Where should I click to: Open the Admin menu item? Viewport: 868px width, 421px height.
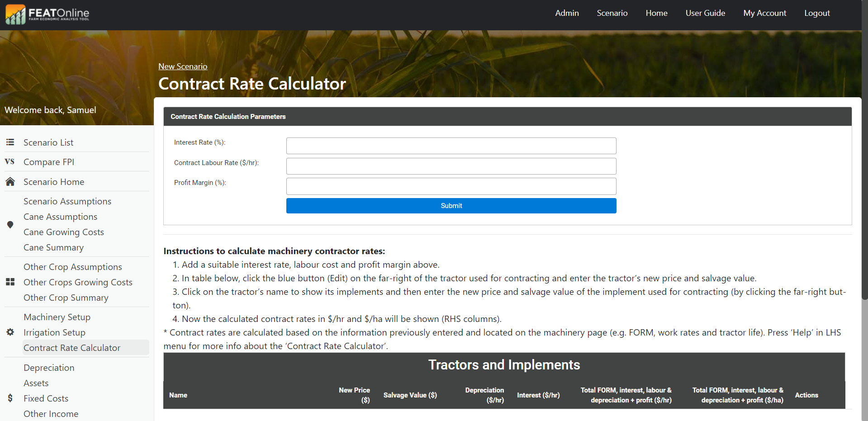567,13
